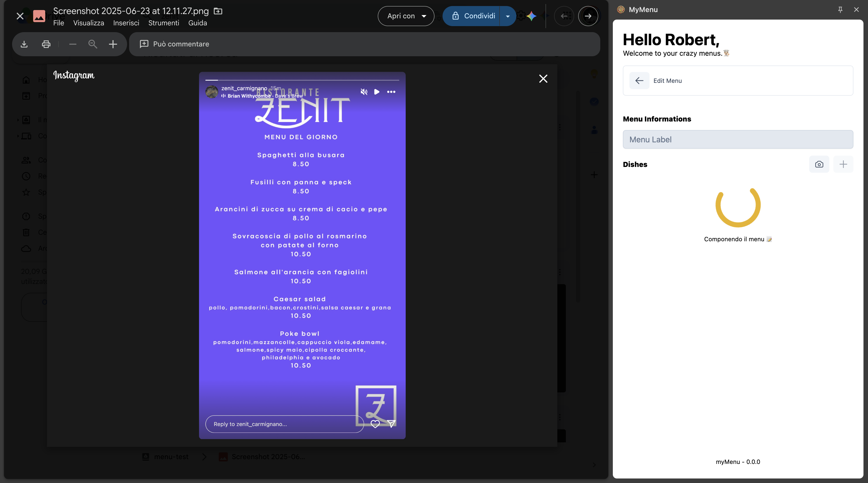Click the "Menu Informations" heading
Image resolution: width=868 pixels, height=483 pixels.
pyautogui.click(x=657, y=119)
